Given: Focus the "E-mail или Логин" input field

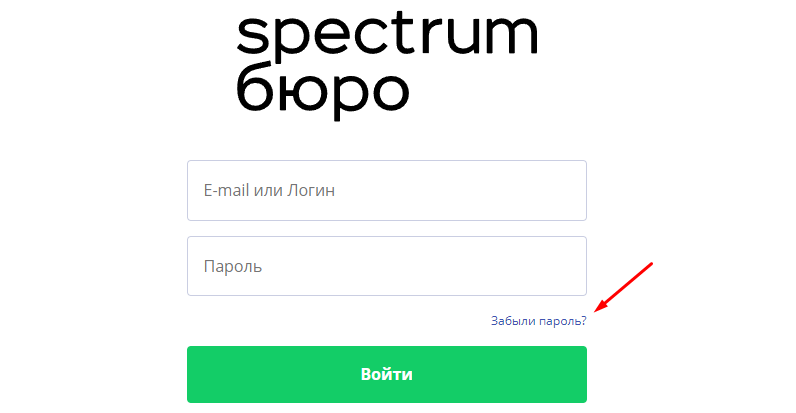Looking at the screenshot, I should coord(386,190).
